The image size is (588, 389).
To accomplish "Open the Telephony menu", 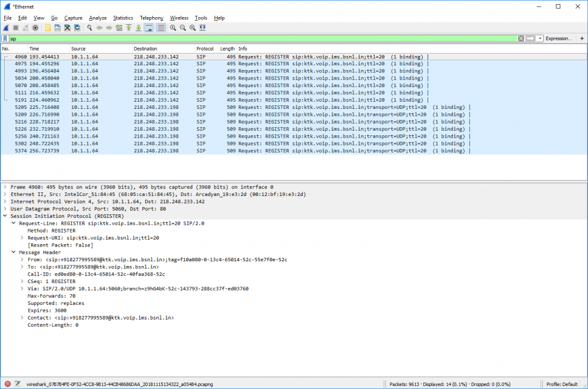I will (x=152, y=18).
